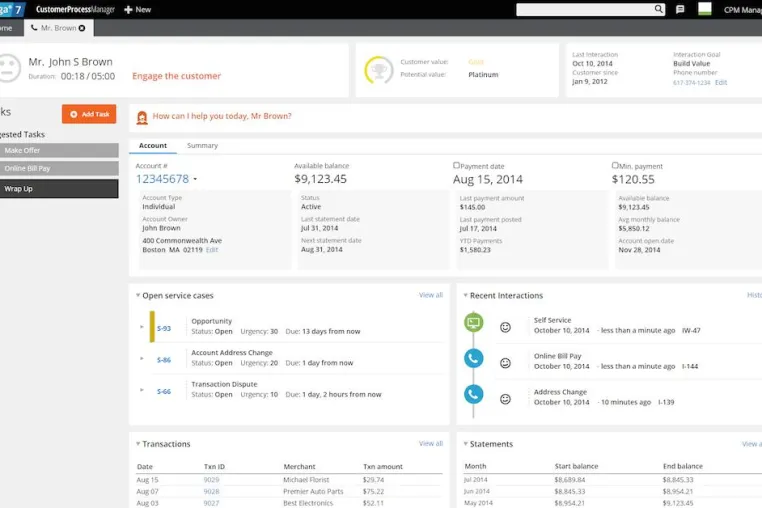Viewport: 762px width, 508px height.
Task: Select Wrap Up task
Action: 59,189
